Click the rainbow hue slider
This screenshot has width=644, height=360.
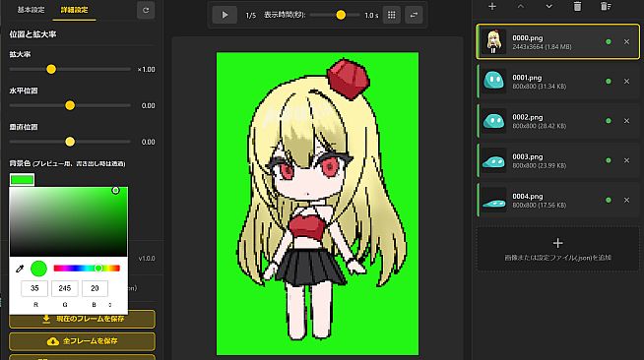[x=87, y=269]
